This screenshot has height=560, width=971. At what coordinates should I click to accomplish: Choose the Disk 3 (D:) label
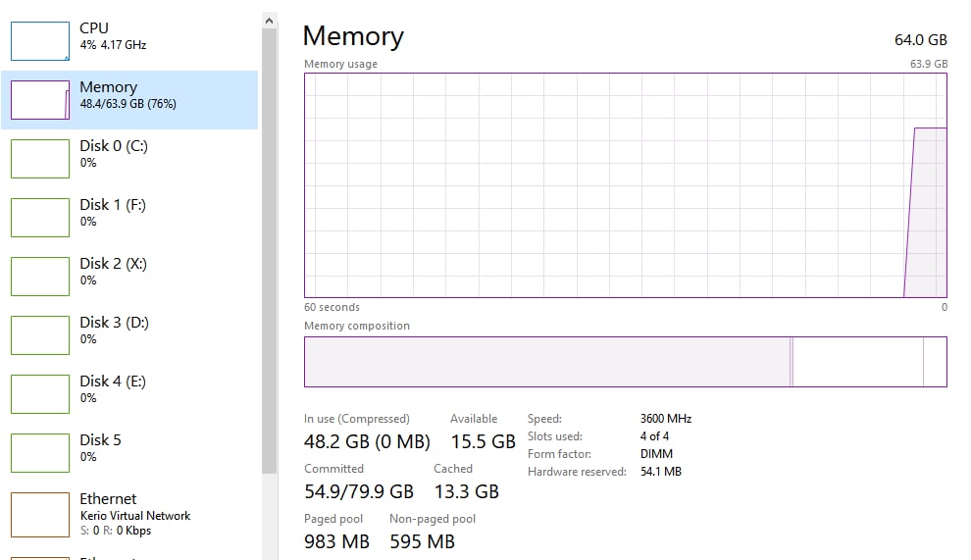coord(114,322)
